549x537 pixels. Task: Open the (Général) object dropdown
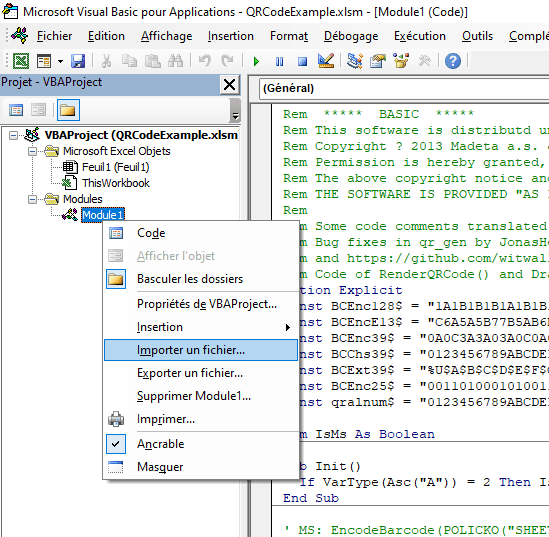point(404,88)
